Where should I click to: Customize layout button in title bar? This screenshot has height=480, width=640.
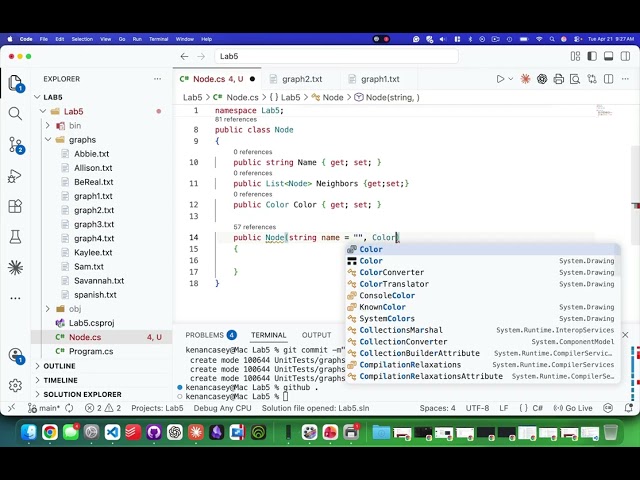(x=575, y=56)
